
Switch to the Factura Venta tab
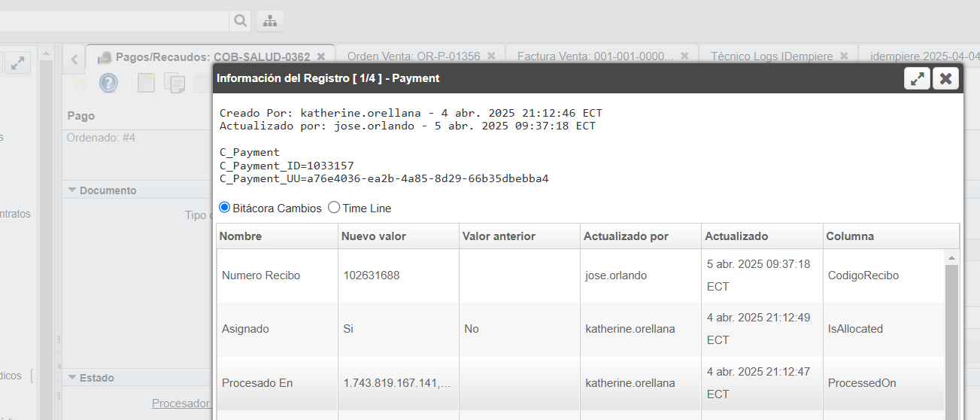pyautogui.click(x=595, y=56)
